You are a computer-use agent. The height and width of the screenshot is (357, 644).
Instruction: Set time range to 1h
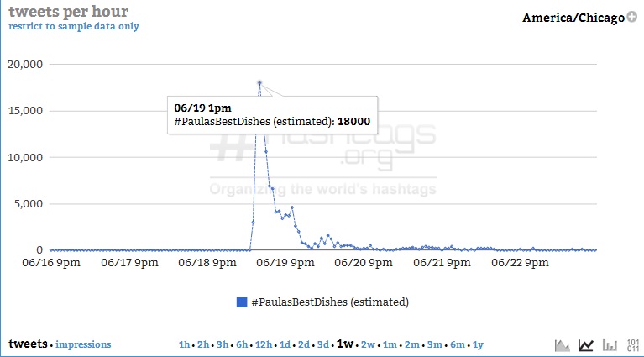point(185,344)
